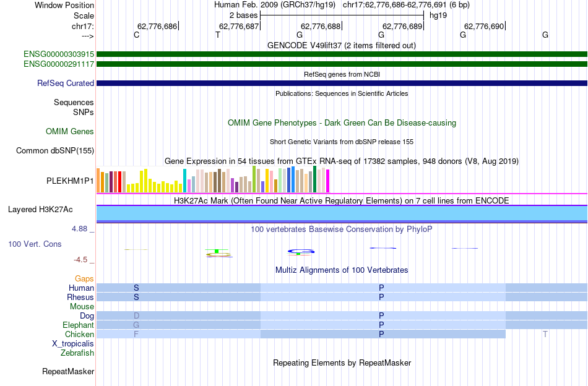Open the Layered H3K27Ac track label

tap(40, 210)
